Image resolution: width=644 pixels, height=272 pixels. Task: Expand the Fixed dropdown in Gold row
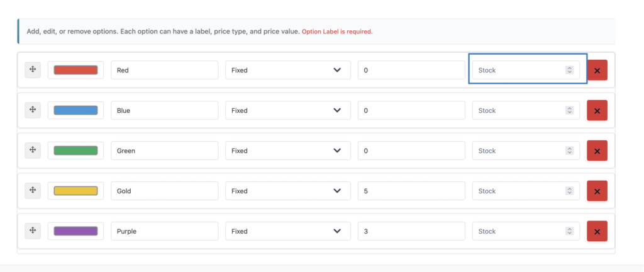point(287,191)
